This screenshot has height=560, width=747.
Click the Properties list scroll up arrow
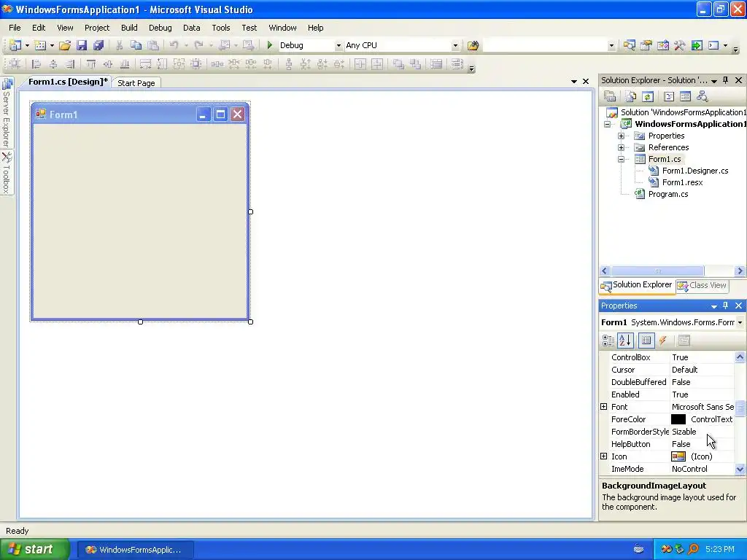(740, 357)
